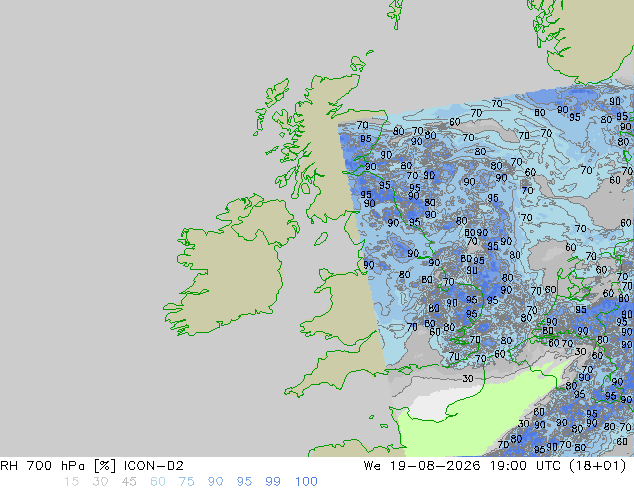Click the Isle of Man outline
The height and width of the screenshot is (490, 634).
321,239
